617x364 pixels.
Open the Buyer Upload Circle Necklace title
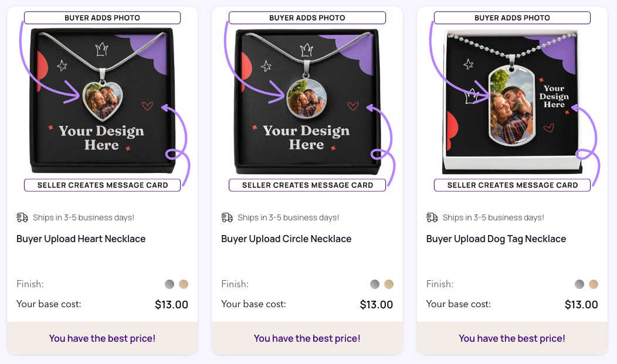coord(286,239)
